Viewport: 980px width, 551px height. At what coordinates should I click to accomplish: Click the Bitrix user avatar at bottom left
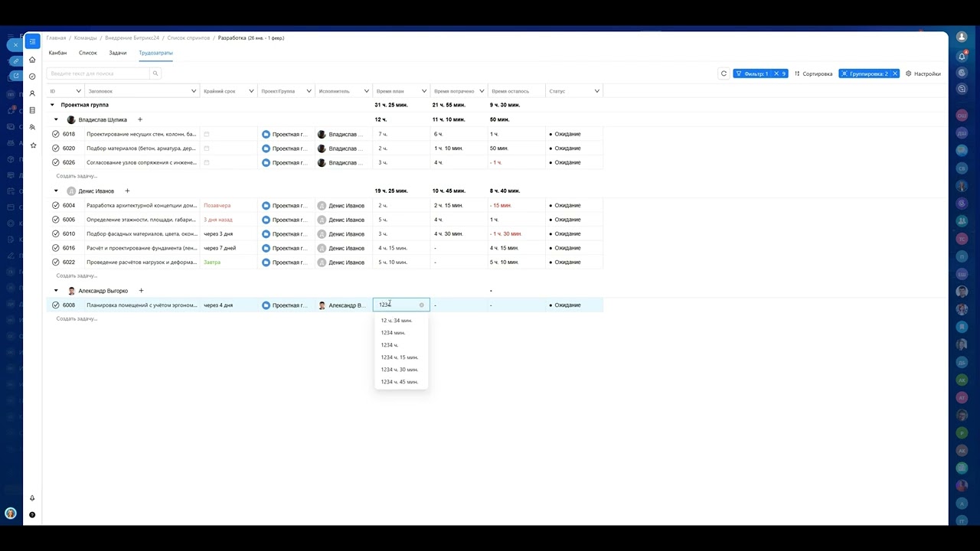11,514
